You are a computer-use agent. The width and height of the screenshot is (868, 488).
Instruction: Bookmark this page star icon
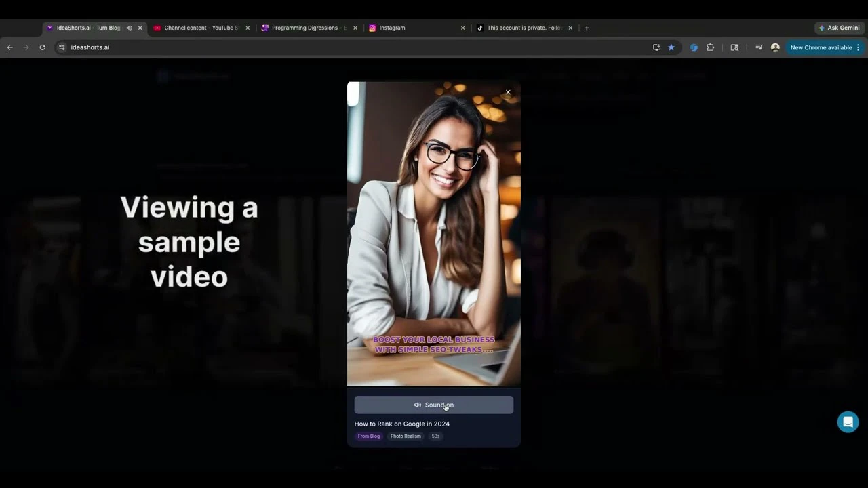click(x=671, y=47)
